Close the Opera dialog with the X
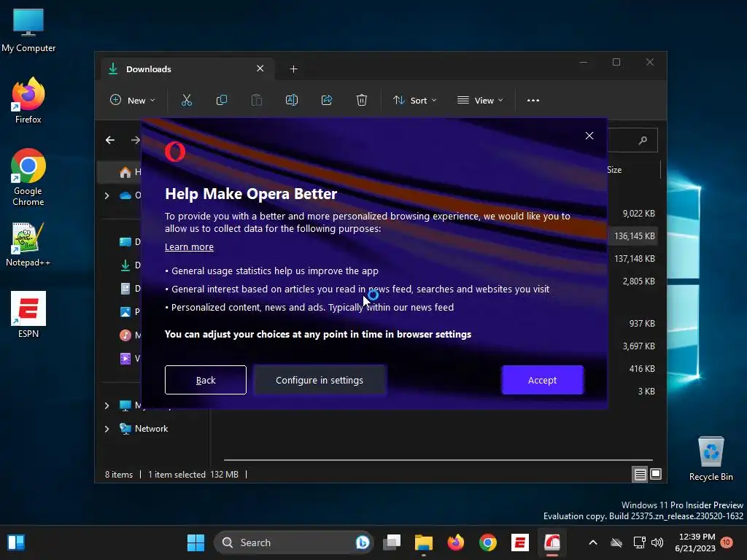 [589, 136]
